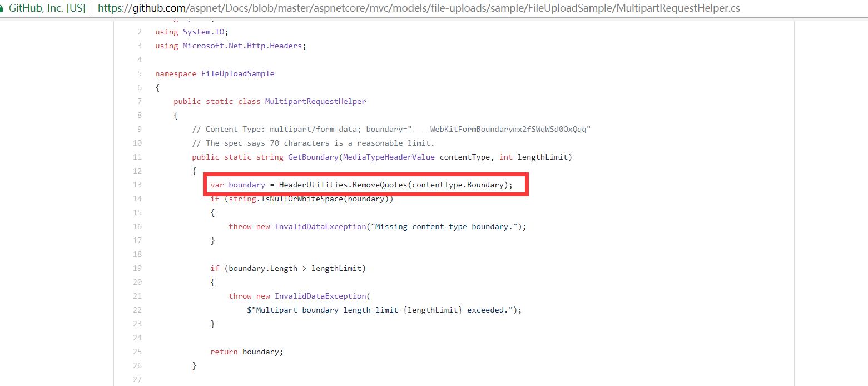Click 'var' keyword on line 13
The height and width of the screenshot is (386, 868).
pos(217,185)
